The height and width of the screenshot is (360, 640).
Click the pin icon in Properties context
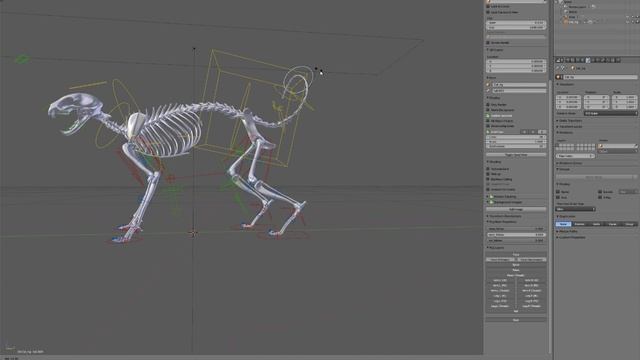click(x=558, y=69)
